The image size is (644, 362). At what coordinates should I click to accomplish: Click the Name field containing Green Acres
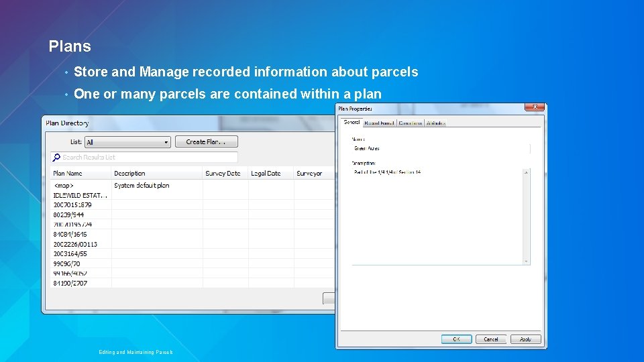click(441, 149)
